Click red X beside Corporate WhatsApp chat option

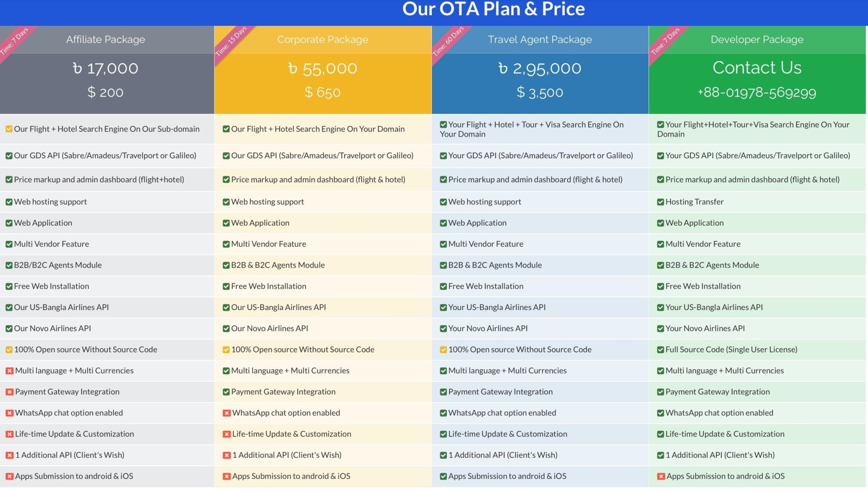tap(227, 413)
